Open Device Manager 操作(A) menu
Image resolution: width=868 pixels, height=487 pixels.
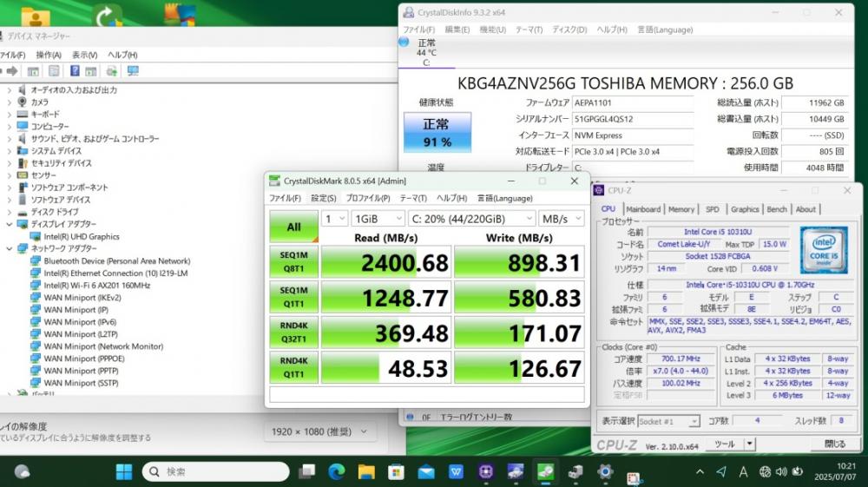pyautogui.click(x=49, y=55)
